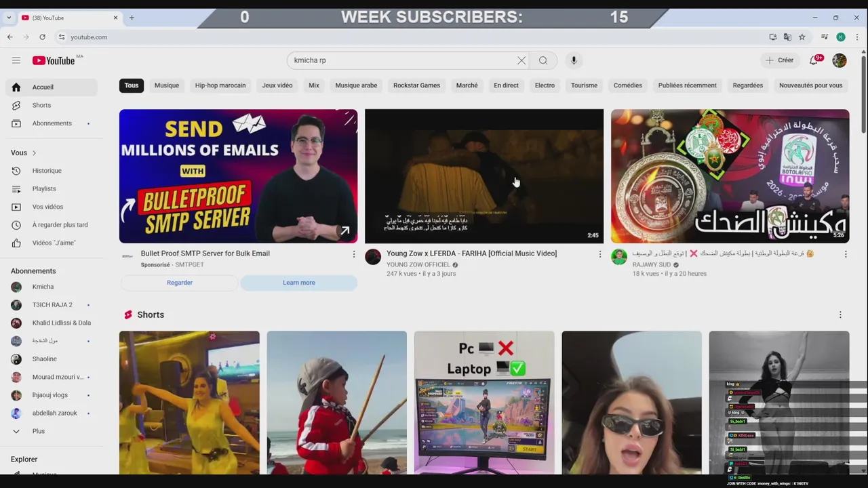The width and height of the screenshot is (868, 488).
Task: Click Regarder on the SMTP ad
Action: click(180, 283)
